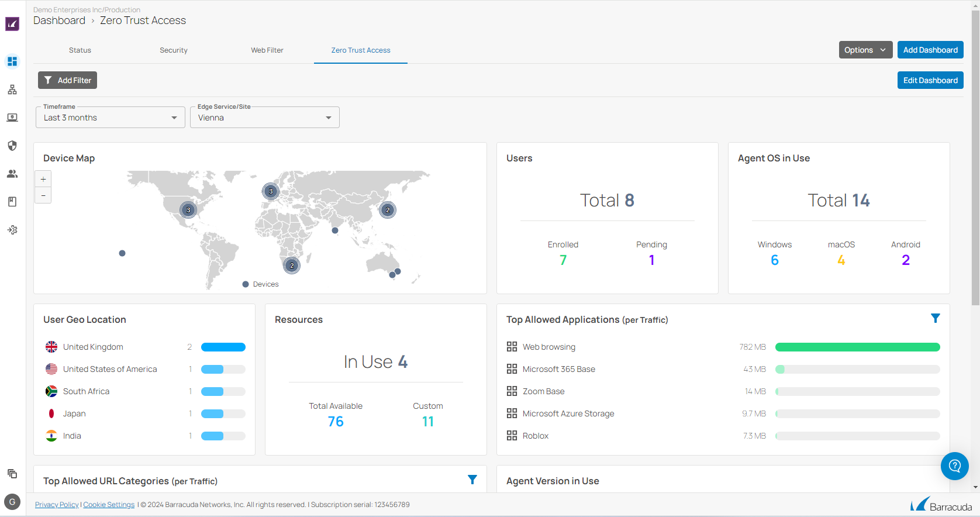The width and height of the screenshot is (980, 517).
Task: Open the Cookie Settings link
Action: [x=109, y=505]
